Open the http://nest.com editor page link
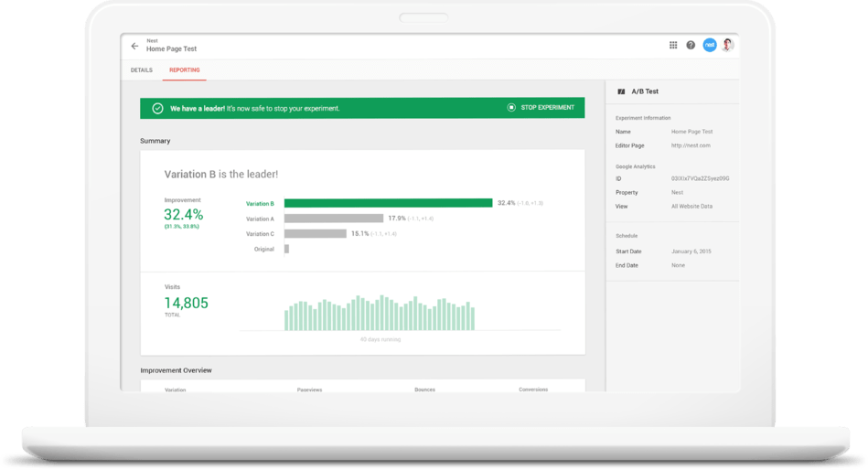 tap(691, 145)
